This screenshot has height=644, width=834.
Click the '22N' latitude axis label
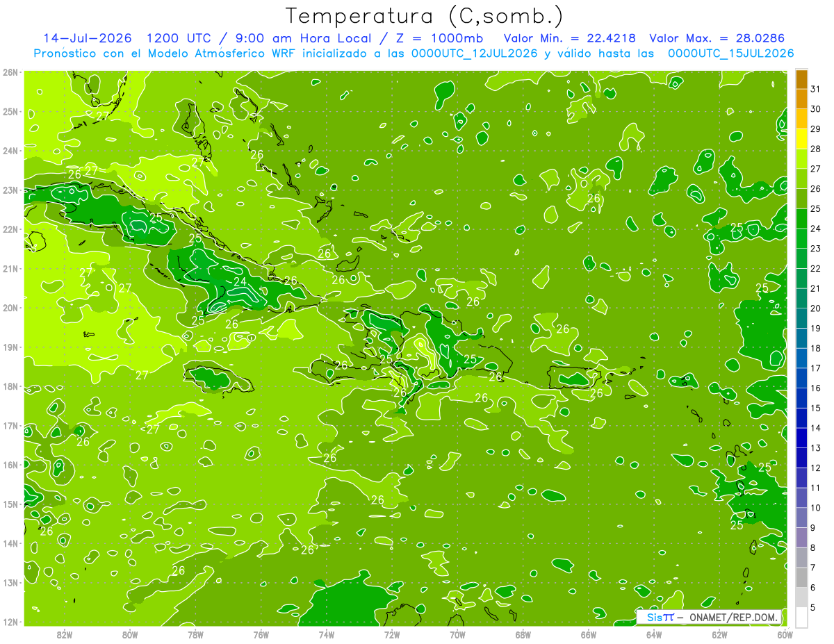tap(10, 229)
